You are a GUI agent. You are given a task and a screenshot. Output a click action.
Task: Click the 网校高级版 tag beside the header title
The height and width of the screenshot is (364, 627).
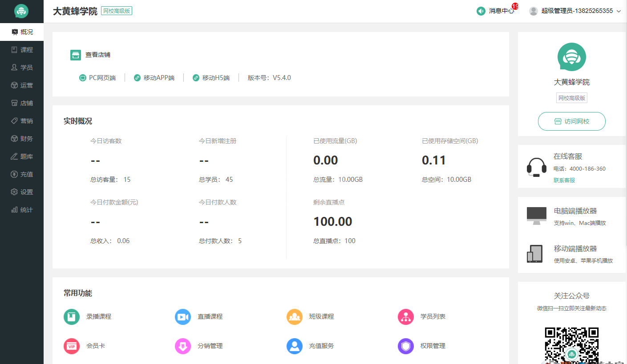click(x=117, y=11)
